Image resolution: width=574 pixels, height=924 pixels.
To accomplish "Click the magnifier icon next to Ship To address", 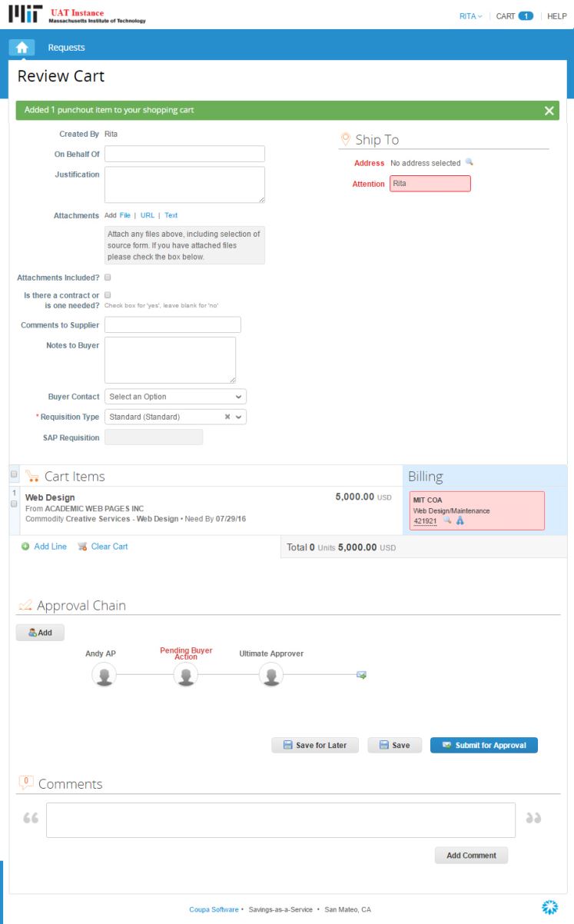I will pyautogui.click(x=469, y=163).
